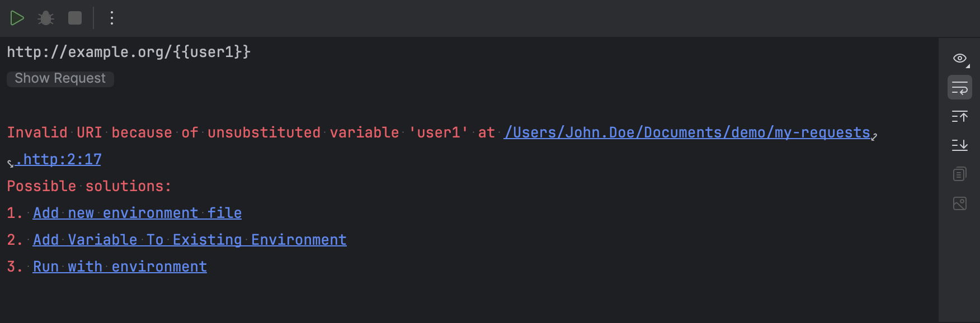
Task: Click 'Add Variable To Existing Environment'
Action: click(x=190, y=239)
